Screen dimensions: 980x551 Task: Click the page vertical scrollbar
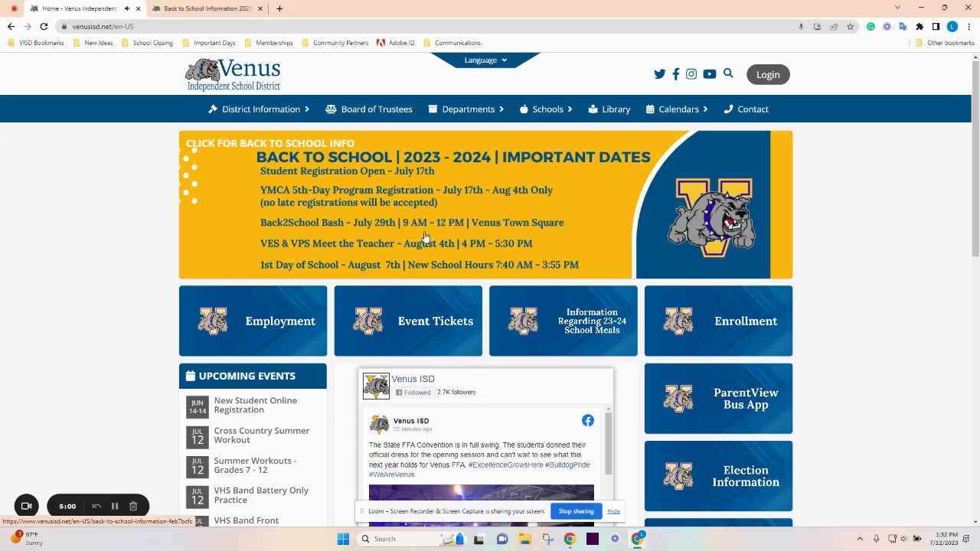[x=975, y=157]
